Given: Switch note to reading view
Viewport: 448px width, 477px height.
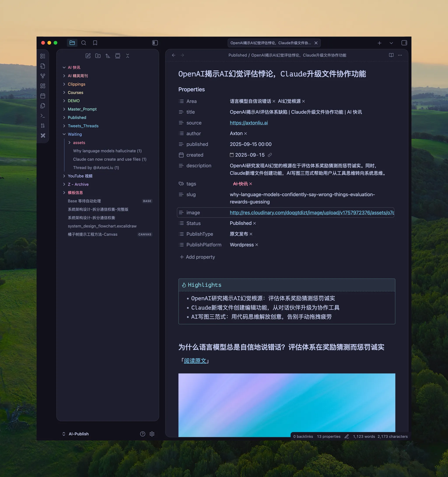Looking at the screenshot, I should pyautogui.click(x=391, y=55).
